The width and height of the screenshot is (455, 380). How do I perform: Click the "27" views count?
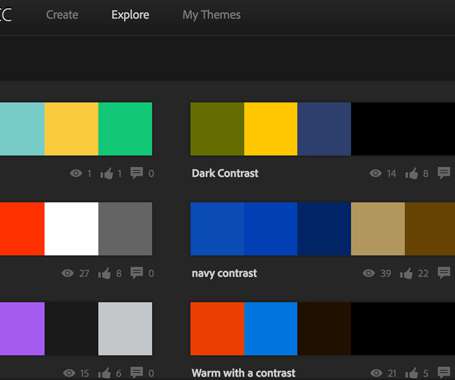click(84, 273)
